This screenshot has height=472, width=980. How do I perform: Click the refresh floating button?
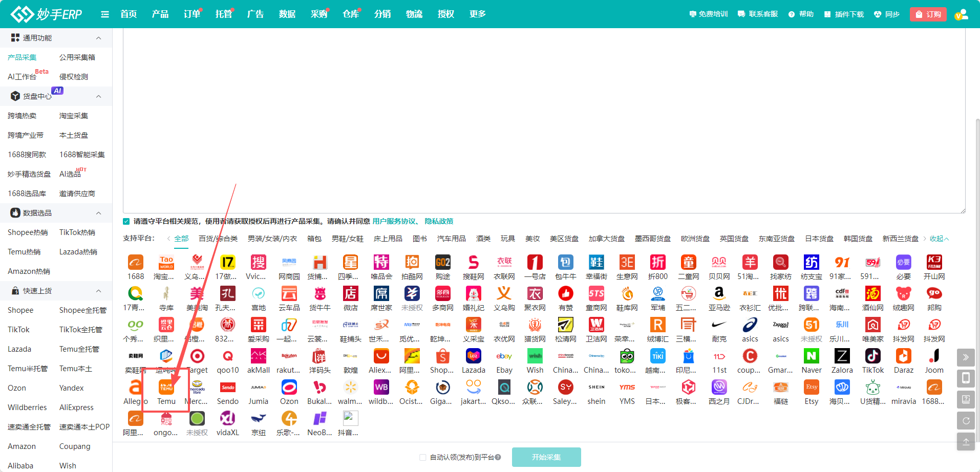[x=966, y=421]
